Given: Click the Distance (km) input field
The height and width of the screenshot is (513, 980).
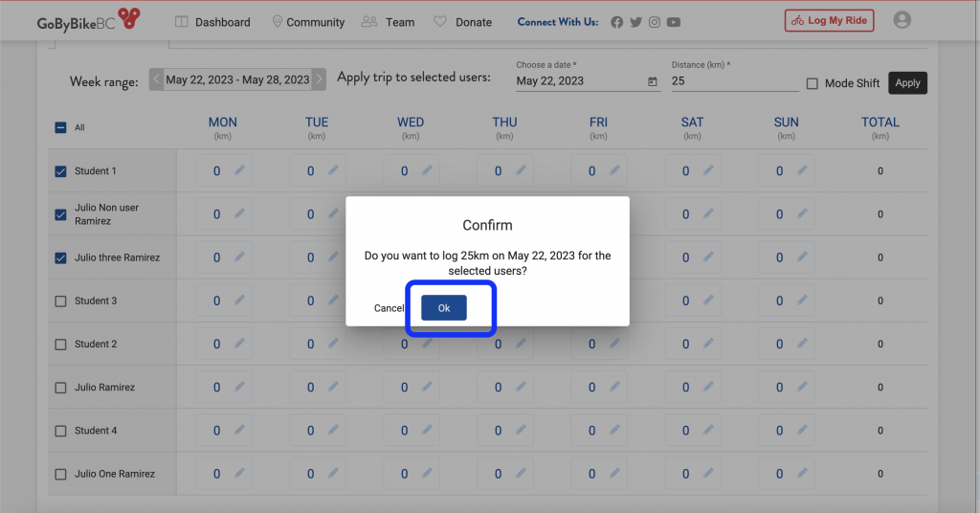Looking at the screenshot, I should pyautogui.click(x=735, y=80).
